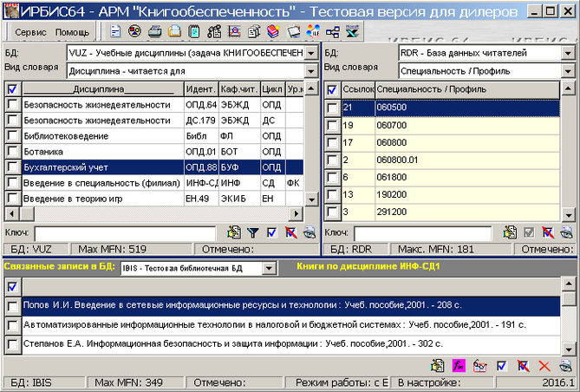Click the blue checkmark icon in the bottom panel

point(502,366)
